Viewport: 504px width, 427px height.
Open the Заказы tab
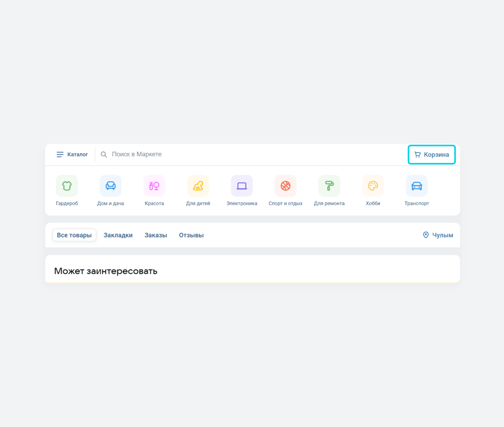pos(156,235)
